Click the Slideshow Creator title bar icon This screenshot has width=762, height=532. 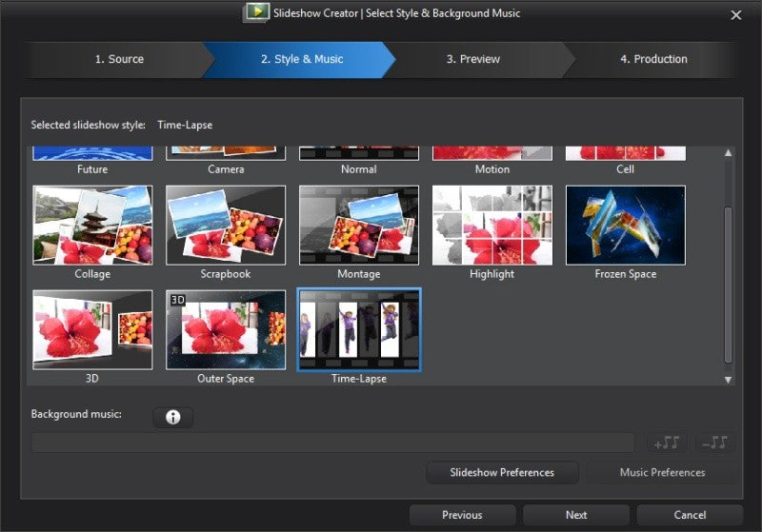point(256,12)
